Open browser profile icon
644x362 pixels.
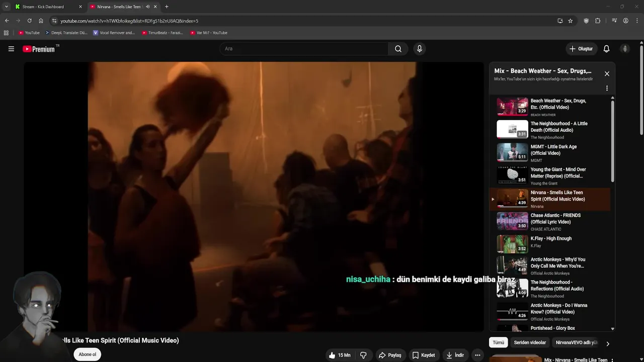pos(625,21)
